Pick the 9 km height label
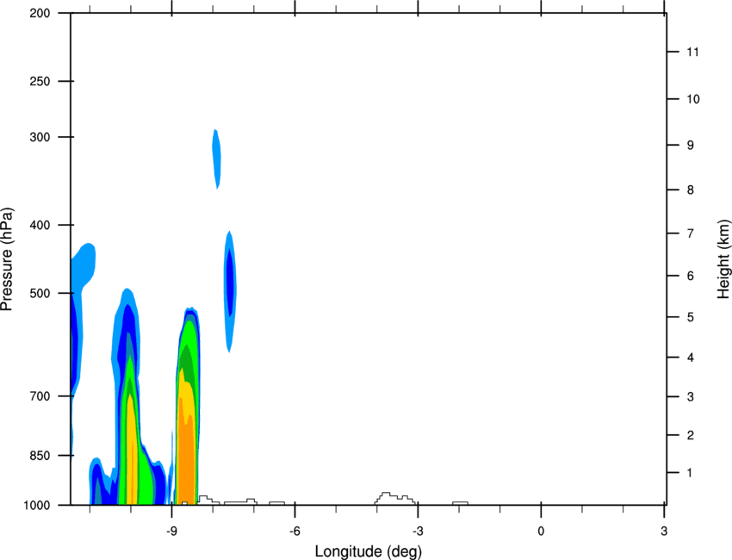This screenshot has width=732, height=560. click(691, 146)
